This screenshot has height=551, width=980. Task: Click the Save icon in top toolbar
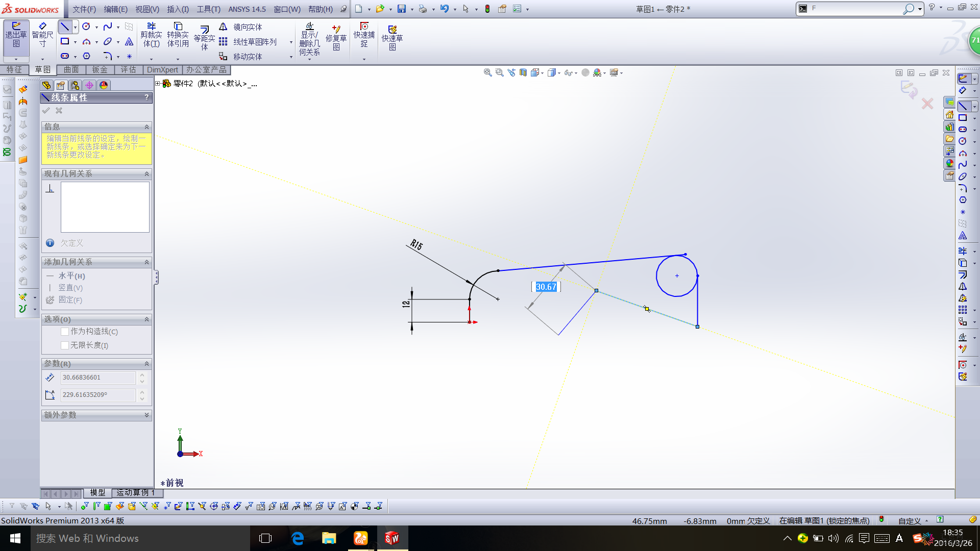pyautogui.click(x=402, y=9)
